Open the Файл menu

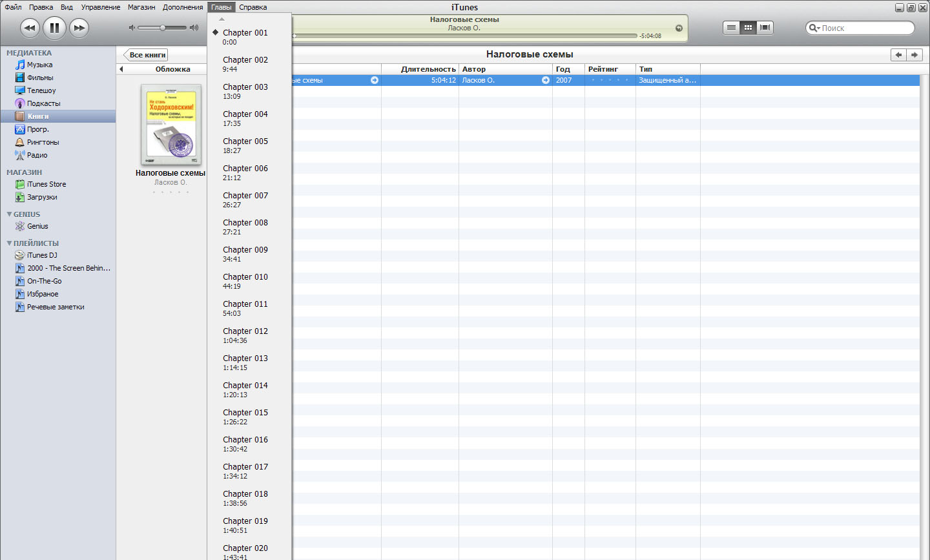tap(13, 7)
